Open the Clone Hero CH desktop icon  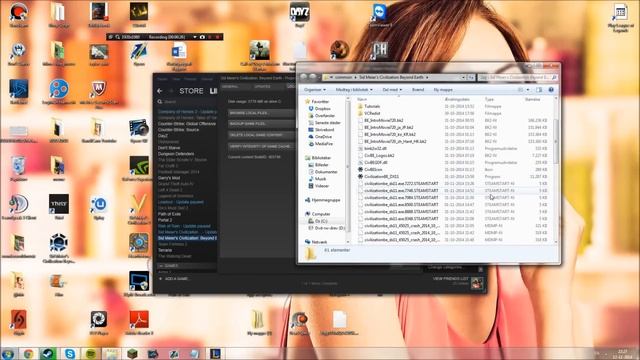379,51
